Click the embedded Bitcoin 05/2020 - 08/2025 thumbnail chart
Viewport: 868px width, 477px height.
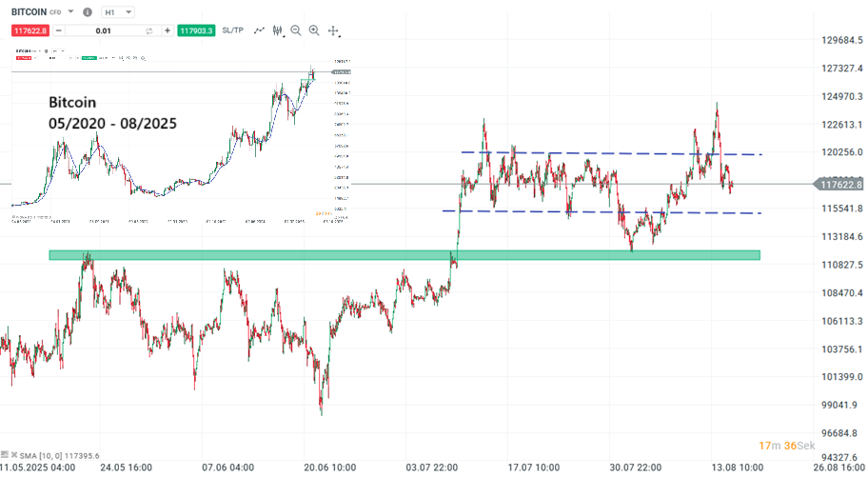[181, 135]
